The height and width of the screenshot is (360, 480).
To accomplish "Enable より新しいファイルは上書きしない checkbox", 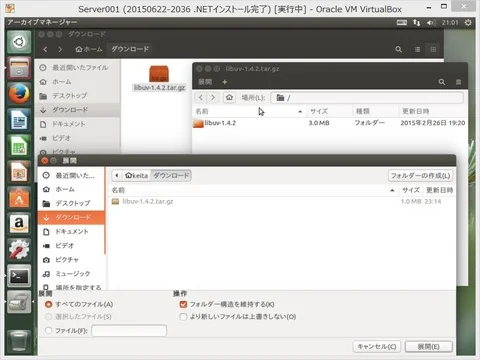I will coord(183,316).
